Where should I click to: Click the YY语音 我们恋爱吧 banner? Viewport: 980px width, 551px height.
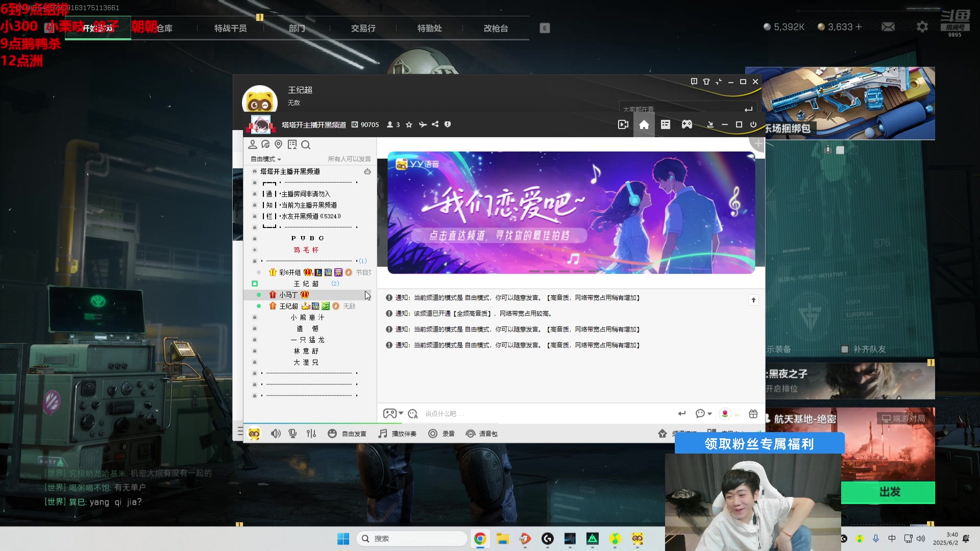[571, 212]
